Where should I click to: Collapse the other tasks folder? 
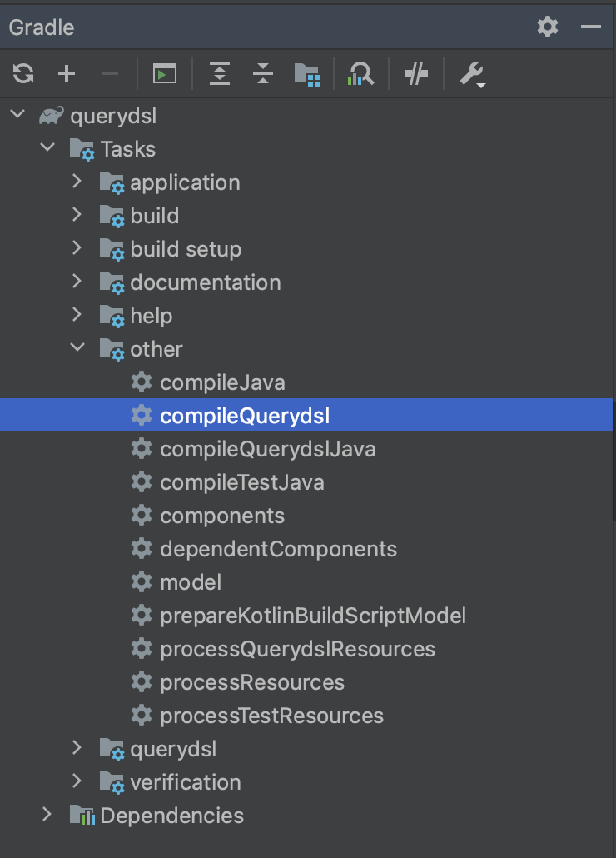[77, 347]
